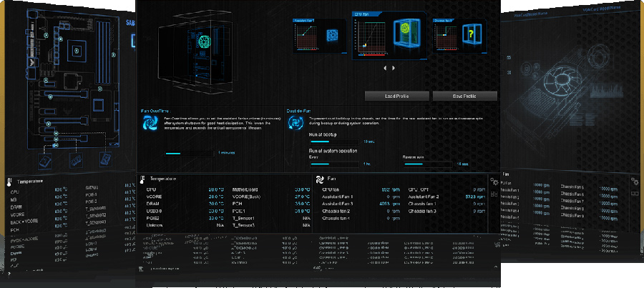Click the Load Profile button
This screenshot has height=288, width=644.
tap(396, 96)
